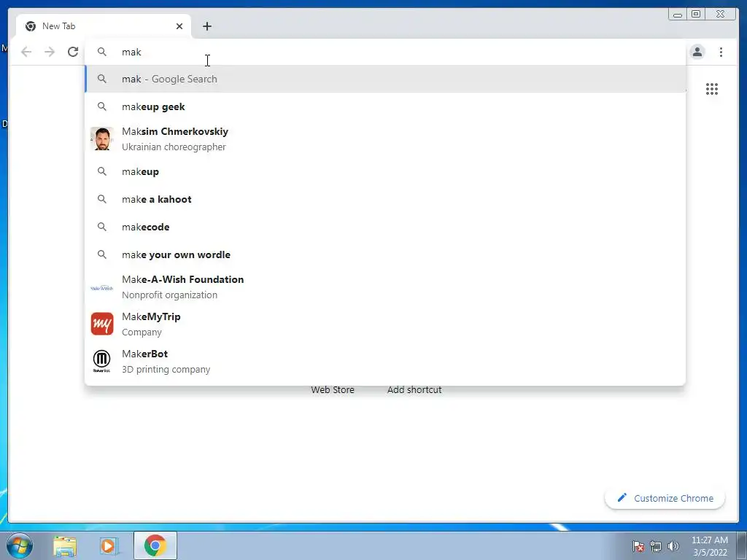
Task: Choose the 'makeup' suggestion
Action: coord(385,171)
